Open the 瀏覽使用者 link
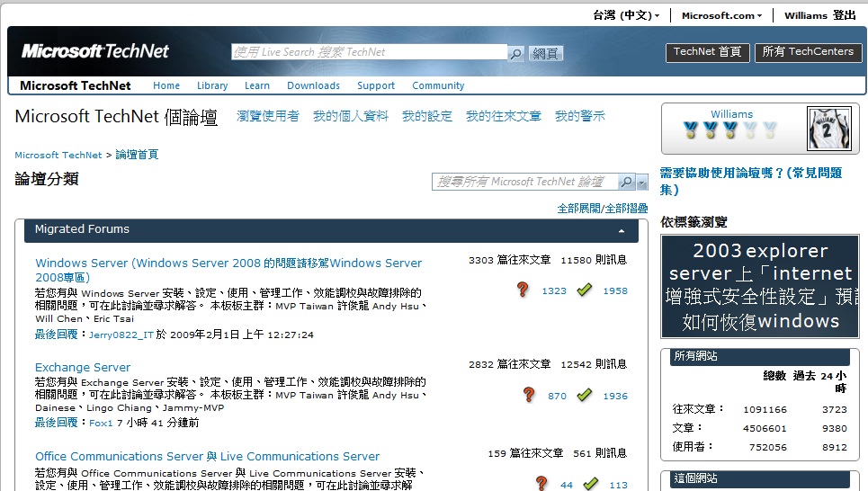Screen dimensions: 868x491 pyautogui.click(x=268, y=116)
